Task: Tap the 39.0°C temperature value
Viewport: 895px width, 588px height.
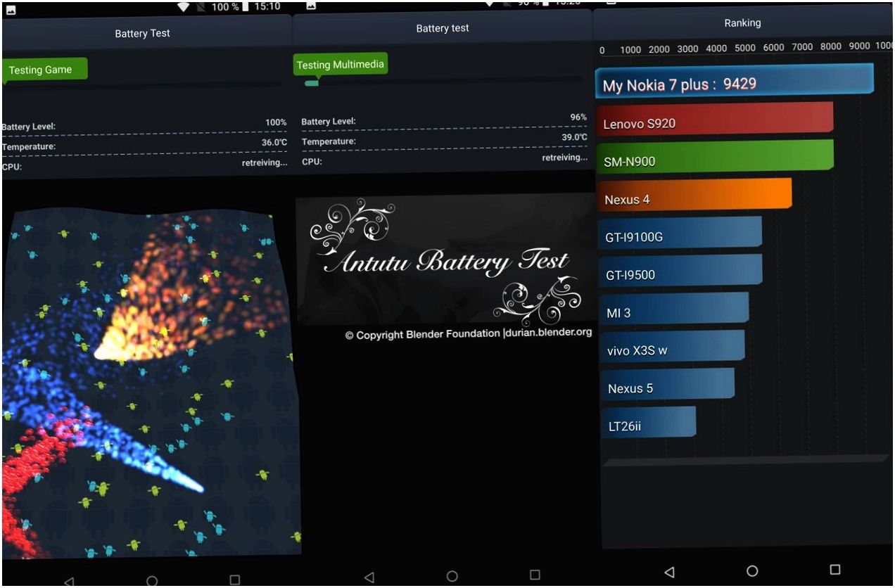Action: point(574,137)
